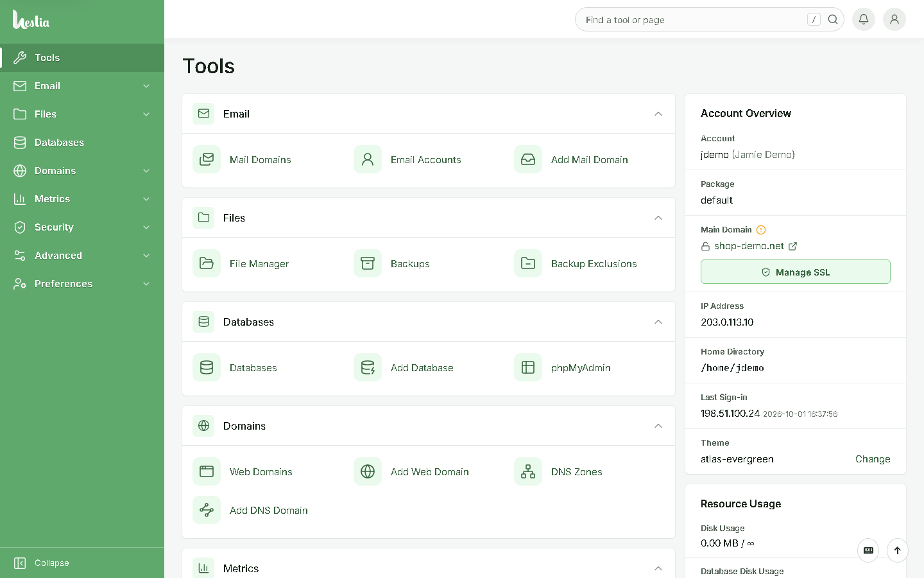Viewport: 924px width, 578px height.
Task: Open the Backup Exclusions icon
Action: (x=528, y=263)
